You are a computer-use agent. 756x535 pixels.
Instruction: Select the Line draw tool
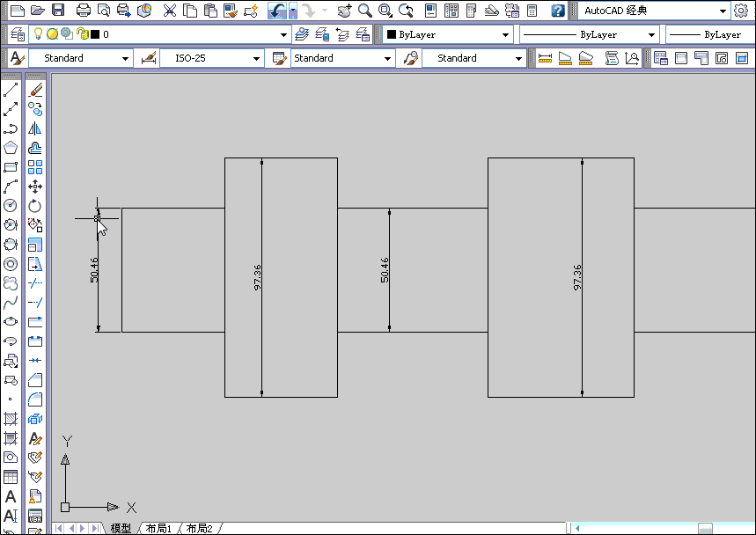click(x=11, y=90)
